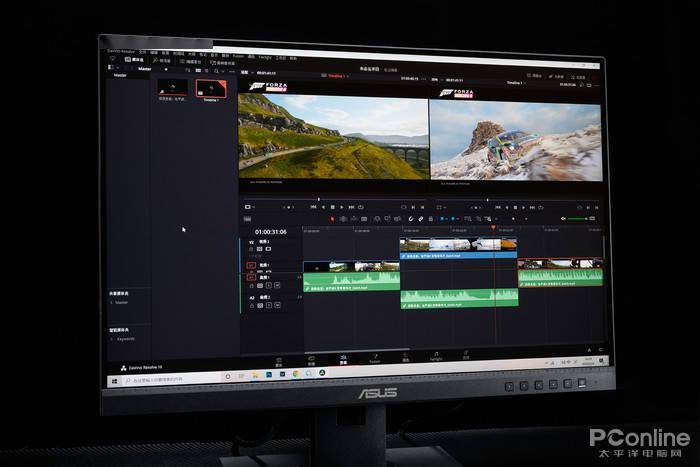Play reverse in the source viewer

323,207
